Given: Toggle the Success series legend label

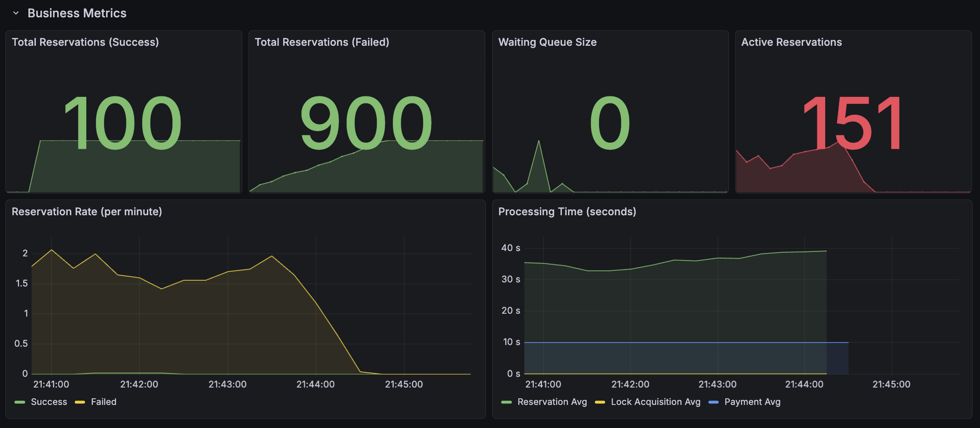Looking at the screenshot, I should point(49,402).
